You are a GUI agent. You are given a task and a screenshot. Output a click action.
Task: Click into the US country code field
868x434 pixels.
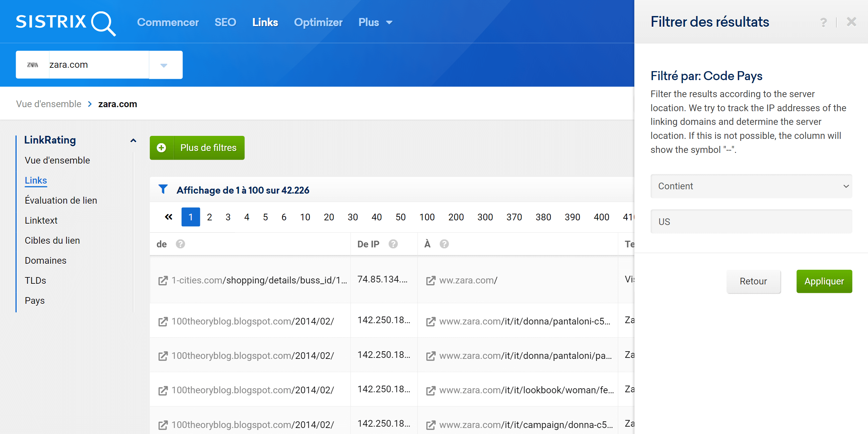(x=751, y=221)
